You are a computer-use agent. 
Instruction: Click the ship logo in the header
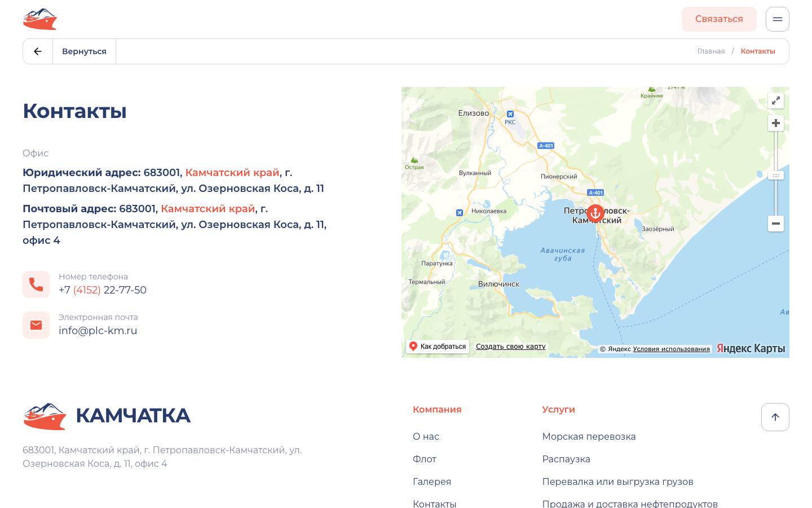(40, 19)
